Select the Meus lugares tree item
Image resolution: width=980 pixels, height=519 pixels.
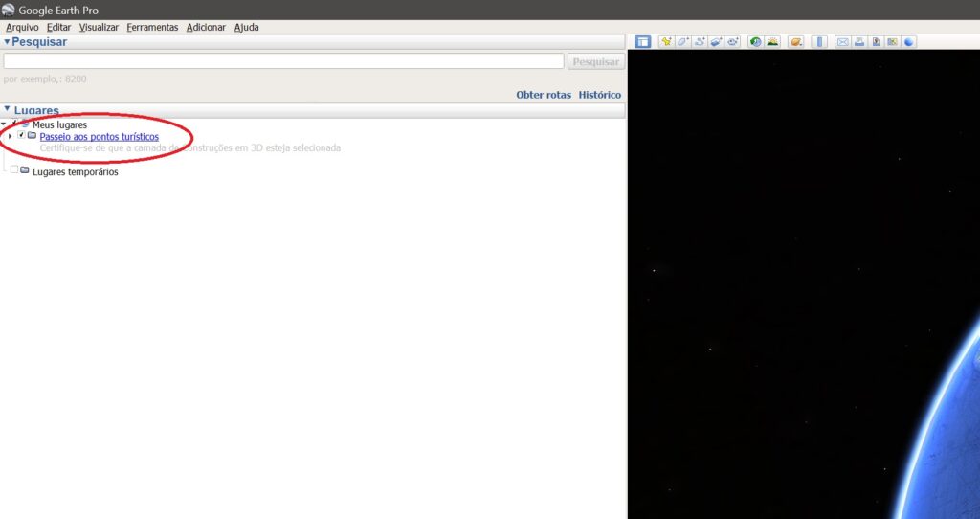pos(59,125)
